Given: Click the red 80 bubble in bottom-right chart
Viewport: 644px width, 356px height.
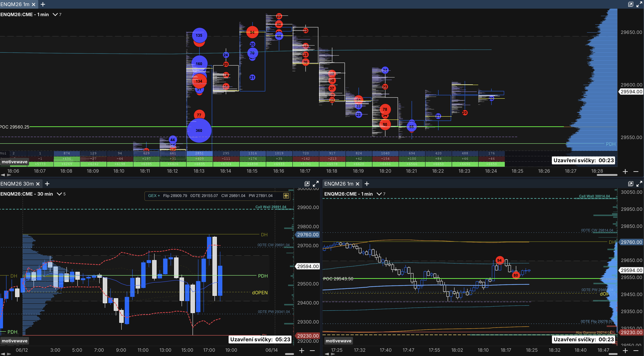Looking at the screenshot, I should pos(516,275).
